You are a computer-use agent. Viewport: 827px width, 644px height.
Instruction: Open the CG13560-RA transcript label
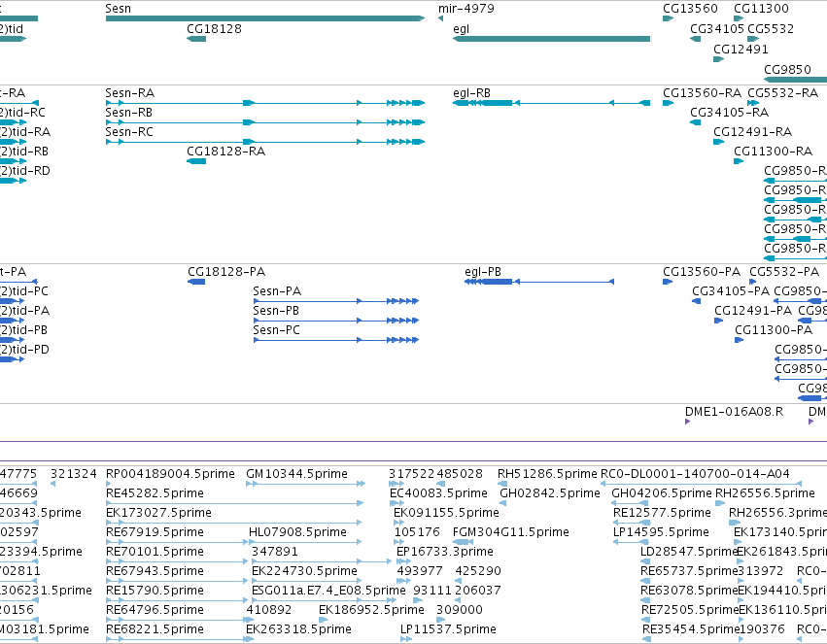tap(702, 93)
